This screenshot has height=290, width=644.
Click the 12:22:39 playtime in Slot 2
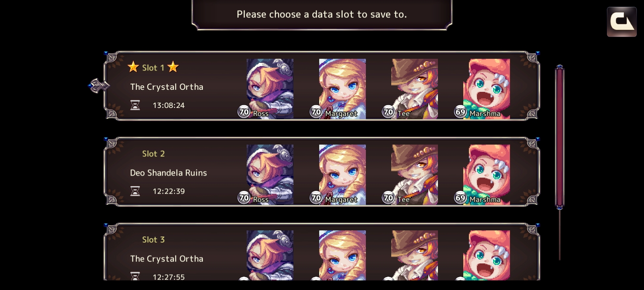pos(169,191)
